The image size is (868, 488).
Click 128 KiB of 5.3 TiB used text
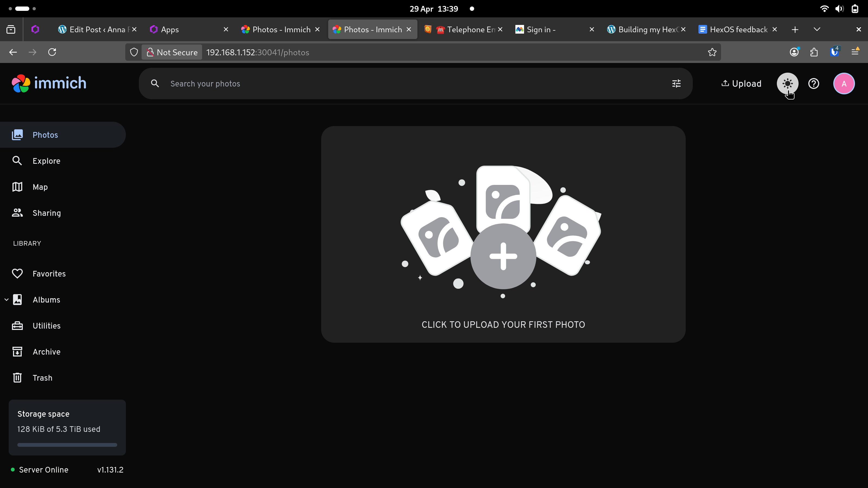pos(59,429)
